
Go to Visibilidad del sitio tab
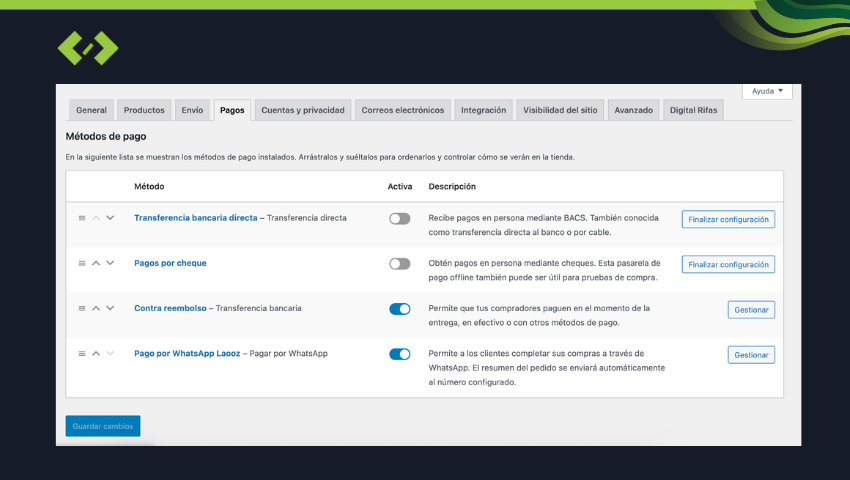click(560, 110)
